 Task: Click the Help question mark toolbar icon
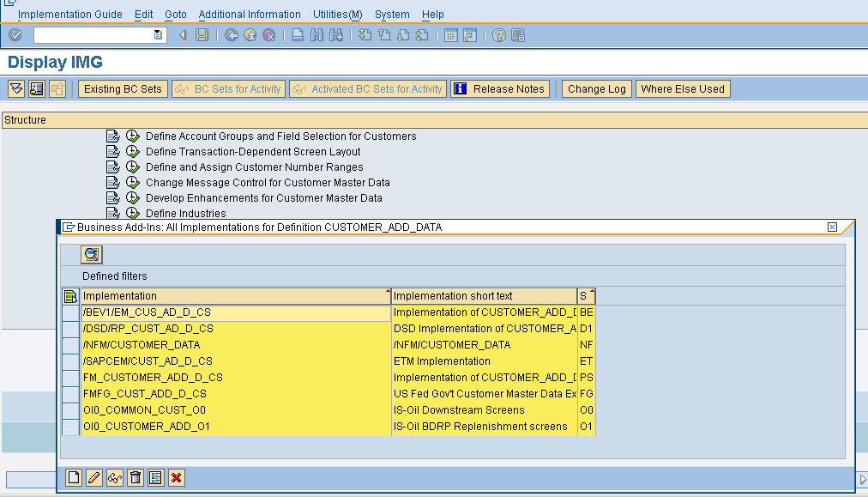(497, 35)
